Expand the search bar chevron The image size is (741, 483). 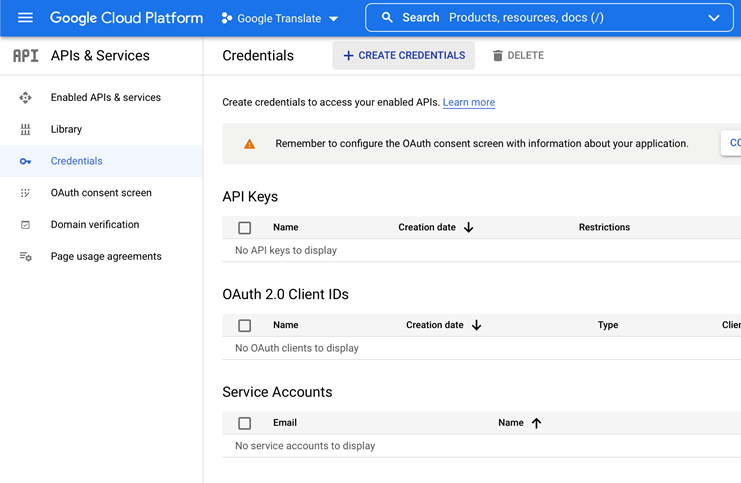[x=714, y=18]
